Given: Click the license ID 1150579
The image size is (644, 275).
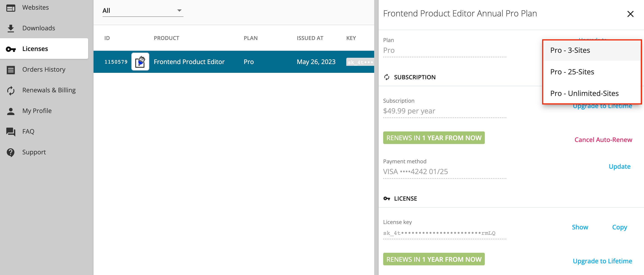Looking at the screenshot, I should [x=116, y=62].
